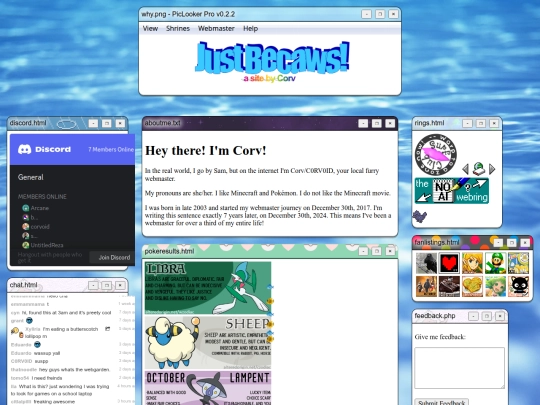Image resolution: width=540 pixels, height=405 pixels.
Task: Click the 'found this at 3am' chat message
Action: point(66,313)
